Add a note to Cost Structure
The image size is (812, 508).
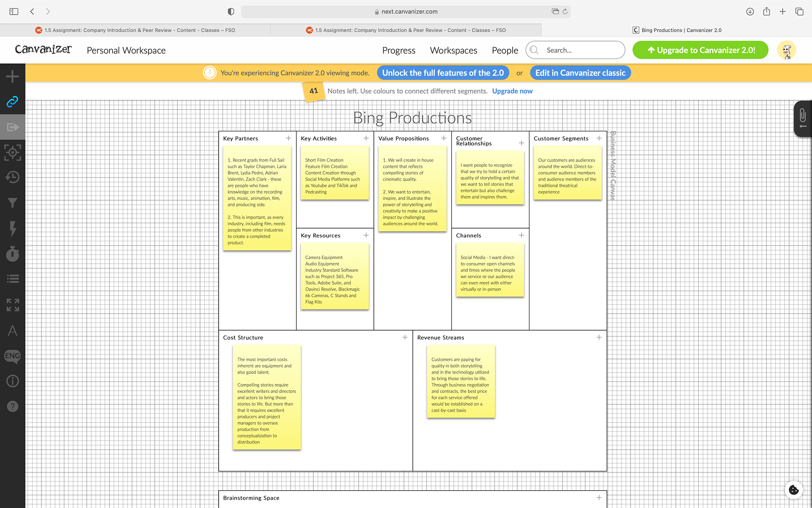pos(405,337)
